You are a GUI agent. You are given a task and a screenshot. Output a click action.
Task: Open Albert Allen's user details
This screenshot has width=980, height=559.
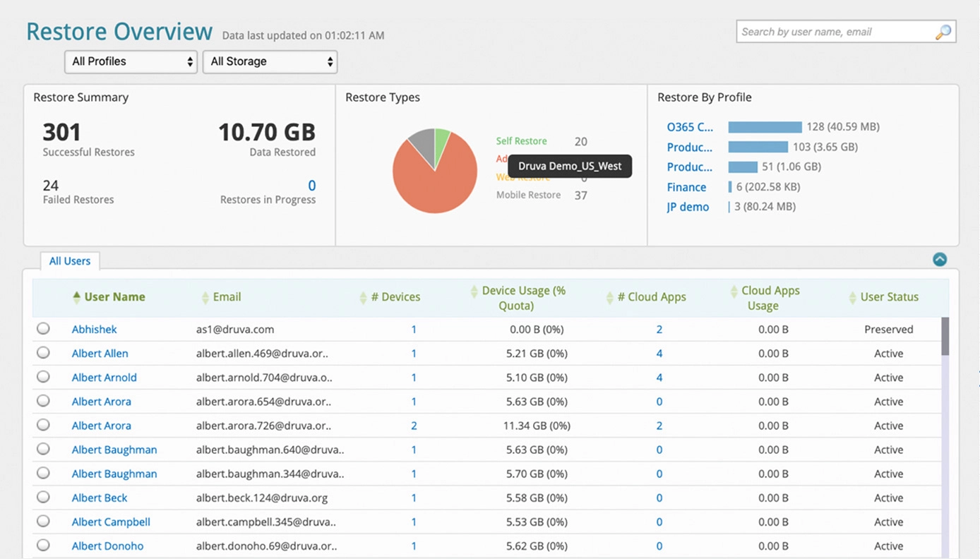point(100,353)
